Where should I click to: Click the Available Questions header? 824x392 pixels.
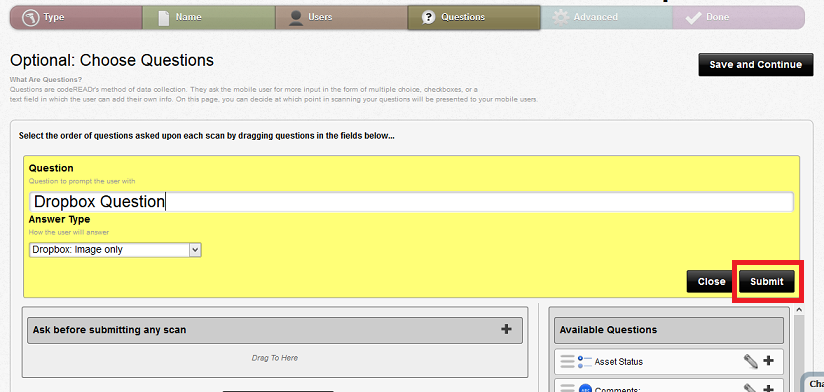click(x=668, y=330)
